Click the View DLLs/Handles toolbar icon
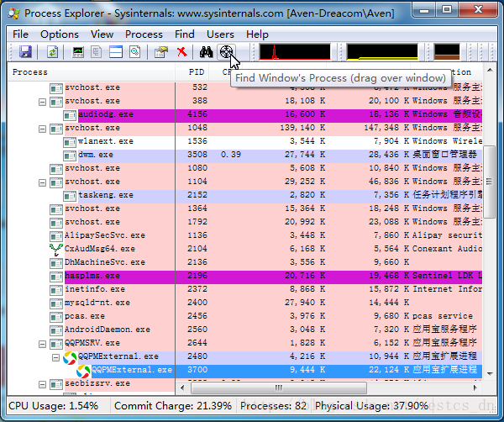This screenshot has width=504, height=422. [x=135, y=52]
